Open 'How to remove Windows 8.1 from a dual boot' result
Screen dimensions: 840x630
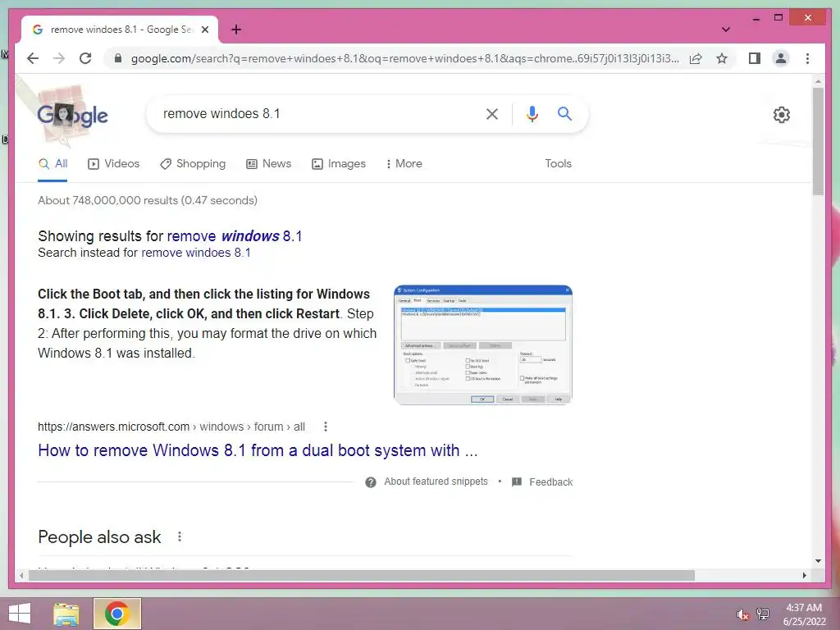click(x=258, y=450)
